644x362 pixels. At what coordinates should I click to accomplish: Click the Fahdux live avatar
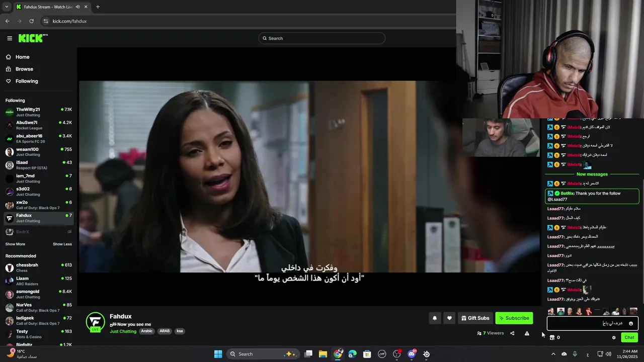[x=95, y=322]
